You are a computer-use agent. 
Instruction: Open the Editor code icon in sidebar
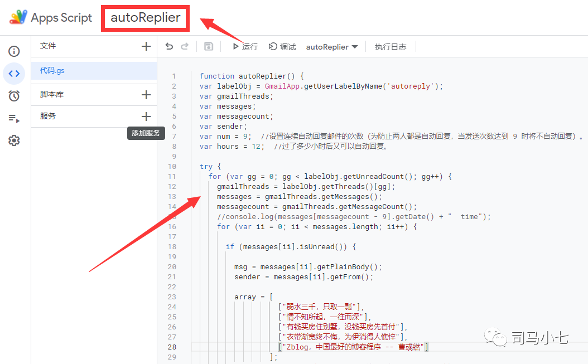[14, 74]
